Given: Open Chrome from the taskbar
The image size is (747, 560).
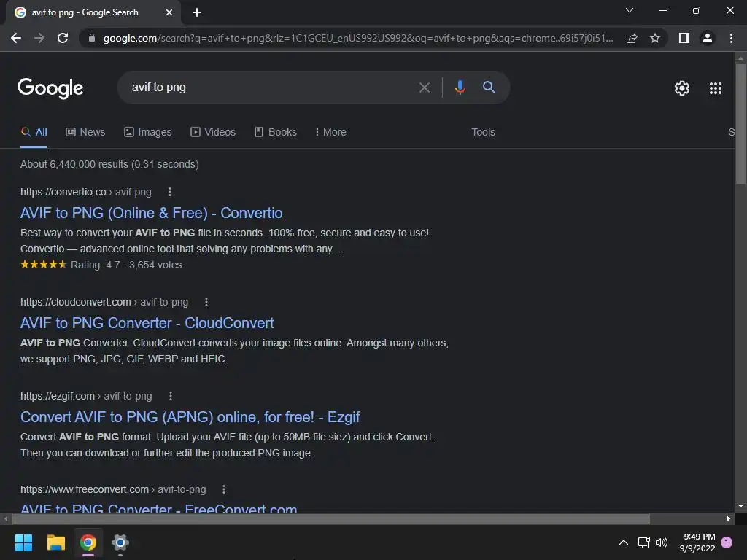Looking at the screenshot, I should [88, 542].
